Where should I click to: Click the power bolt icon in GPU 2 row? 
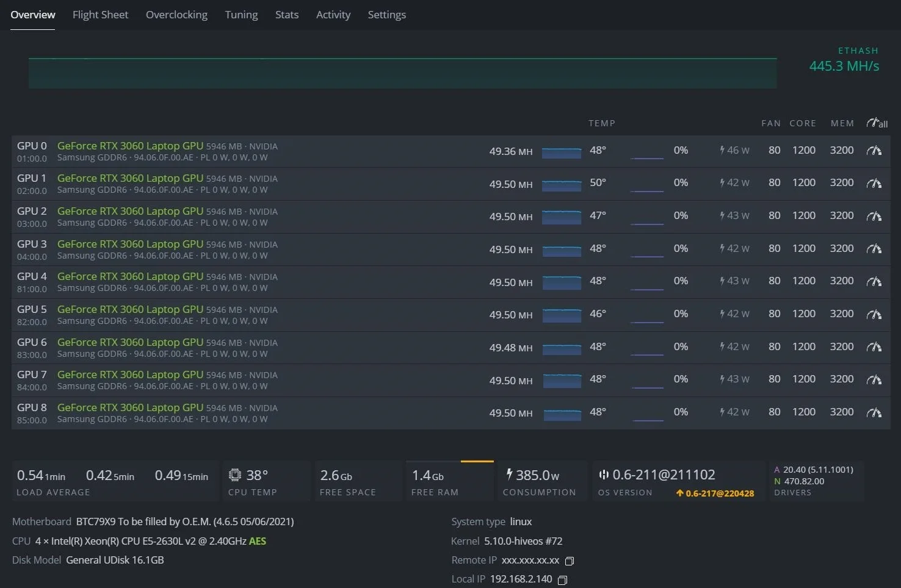pyautogui.click(x=722, y=216)
